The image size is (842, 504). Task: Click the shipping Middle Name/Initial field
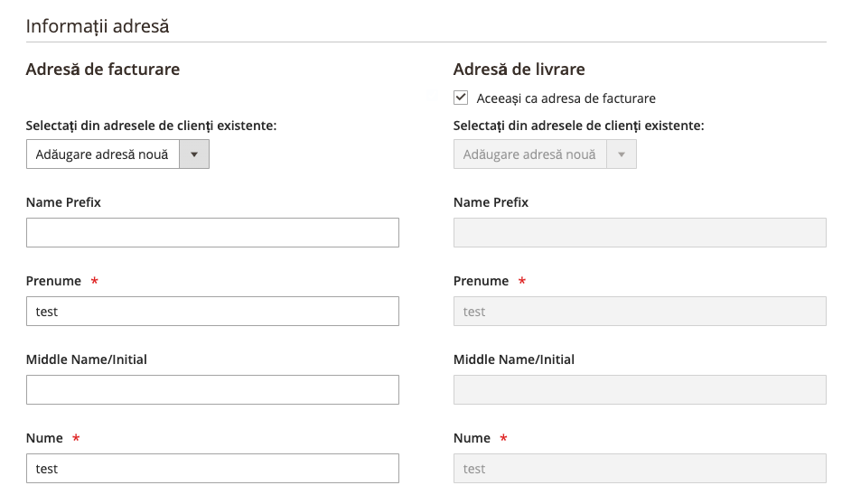641,389
